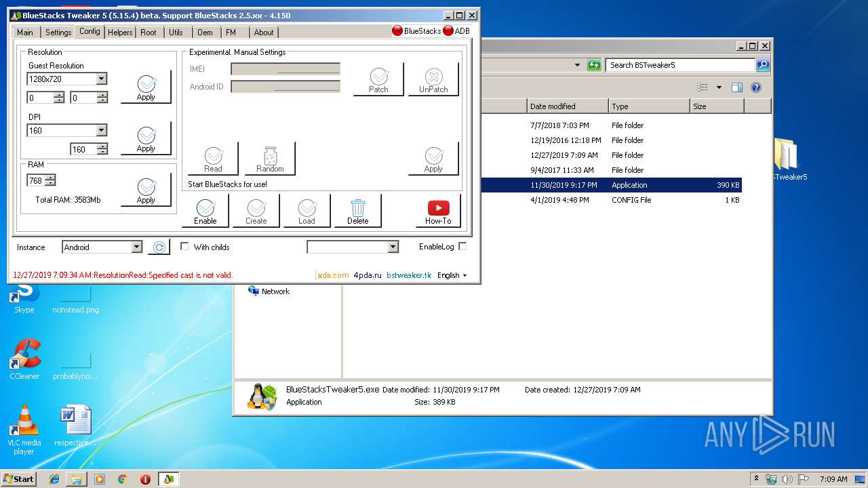
Task: Open the YouTube How-To guide
Action: [438, 211]
